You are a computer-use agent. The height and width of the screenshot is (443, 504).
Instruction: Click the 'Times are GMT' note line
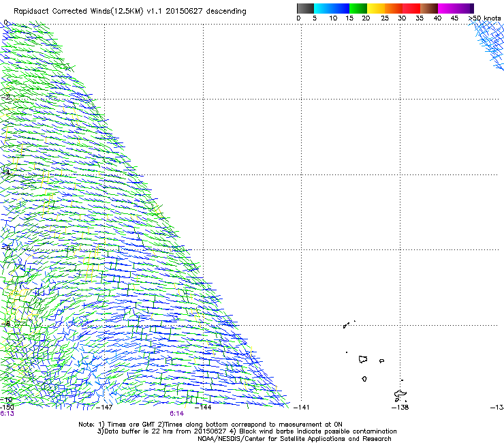(x=210, y=425)
